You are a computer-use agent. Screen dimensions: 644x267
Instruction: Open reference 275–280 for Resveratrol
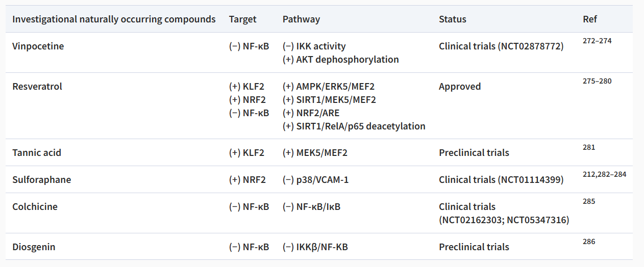(597, 81)
